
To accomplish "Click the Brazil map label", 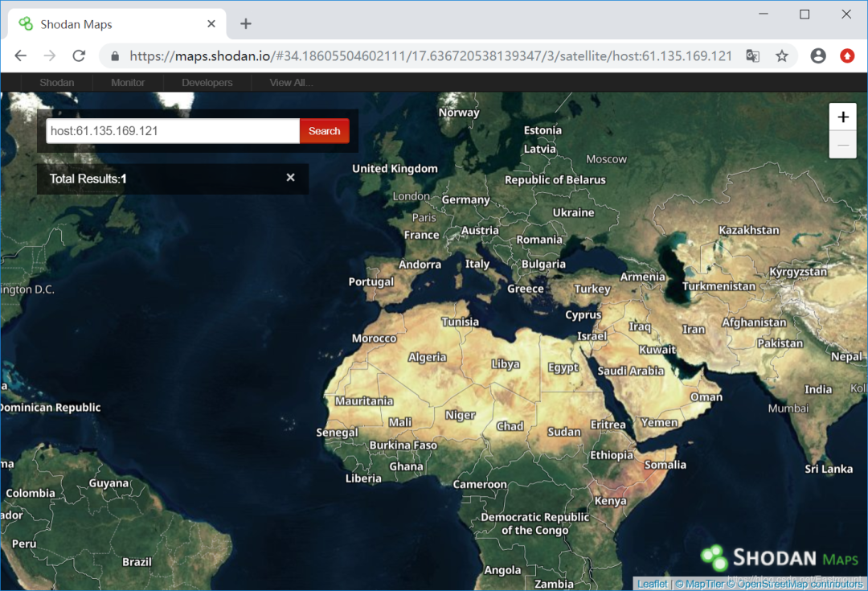I will 137,561.
